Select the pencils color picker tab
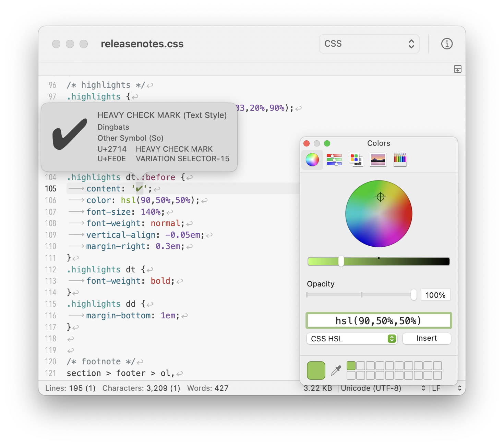 [x=400, y=160]
